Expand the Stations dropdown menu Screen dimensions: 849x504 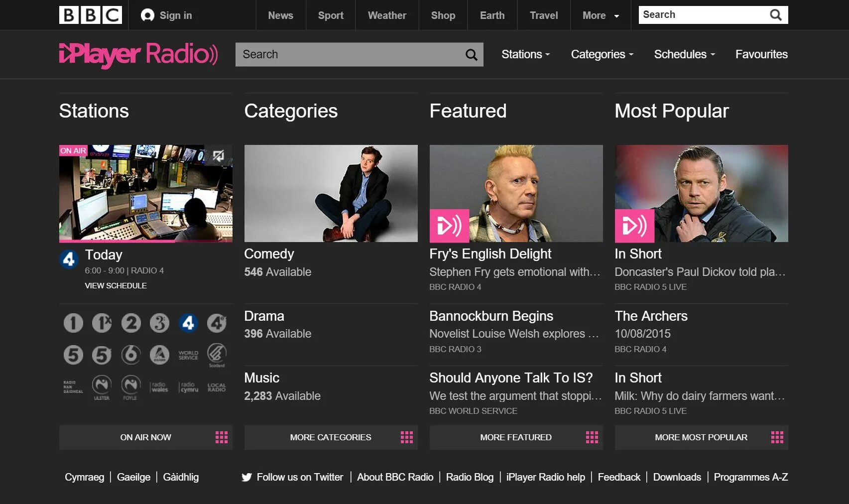click(x=525, y=54)
